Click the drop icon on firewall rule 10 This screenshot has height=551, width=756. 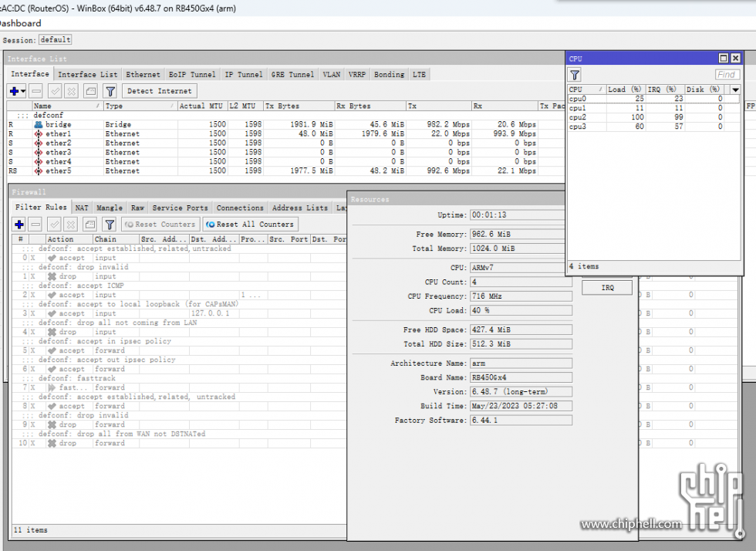pos(52,443)
